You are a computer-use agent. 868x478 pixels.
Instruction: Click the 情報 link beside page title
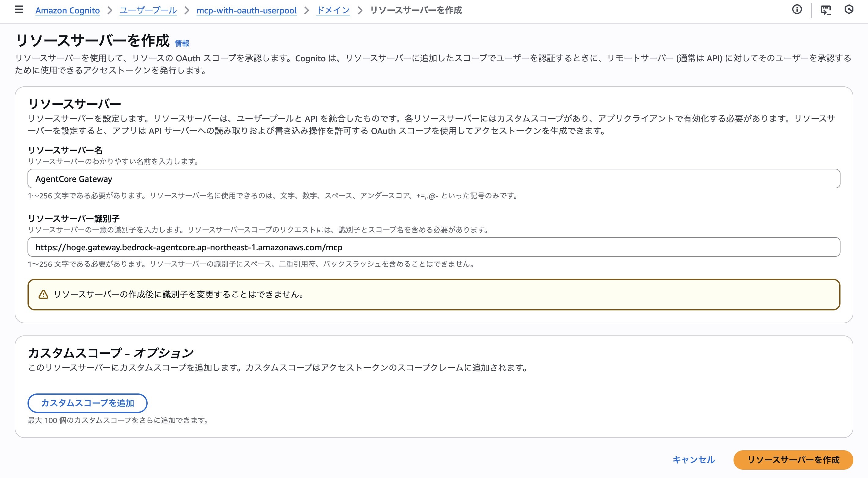[x=182, y=43]
